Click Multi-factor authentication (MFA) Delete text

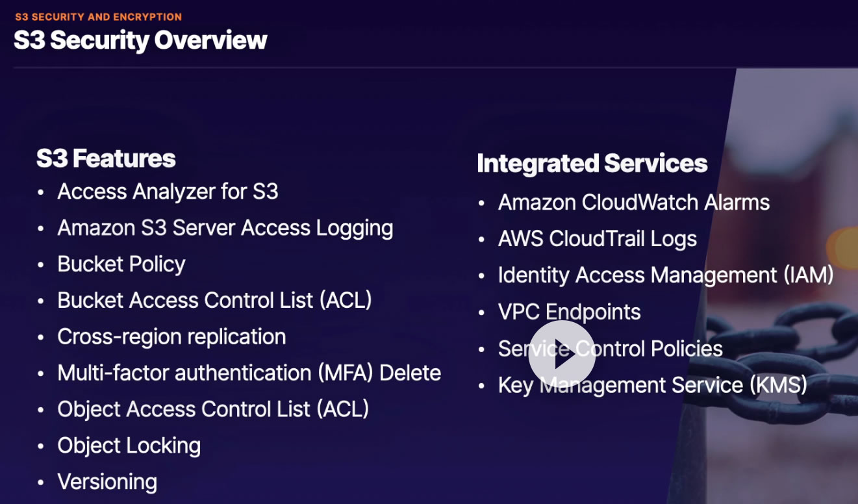pos(249,373)
